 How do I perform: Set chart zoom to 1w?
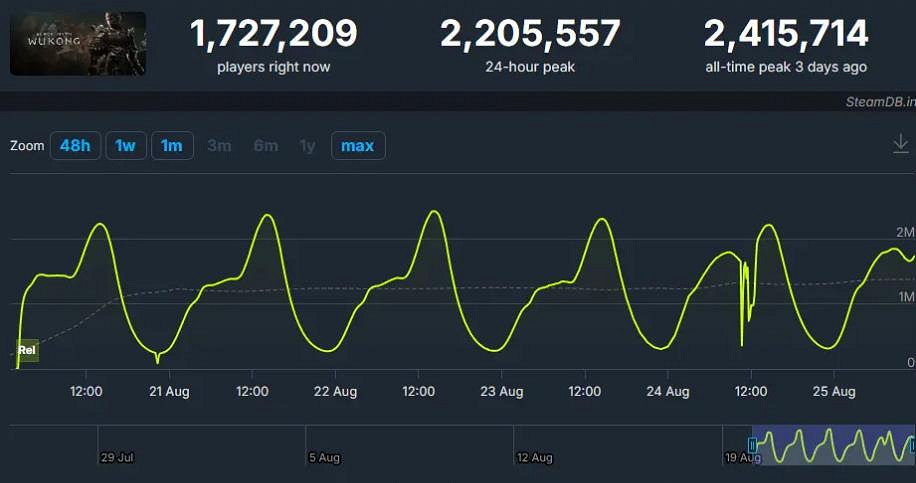pyautogui.click(x=125, y=146)
